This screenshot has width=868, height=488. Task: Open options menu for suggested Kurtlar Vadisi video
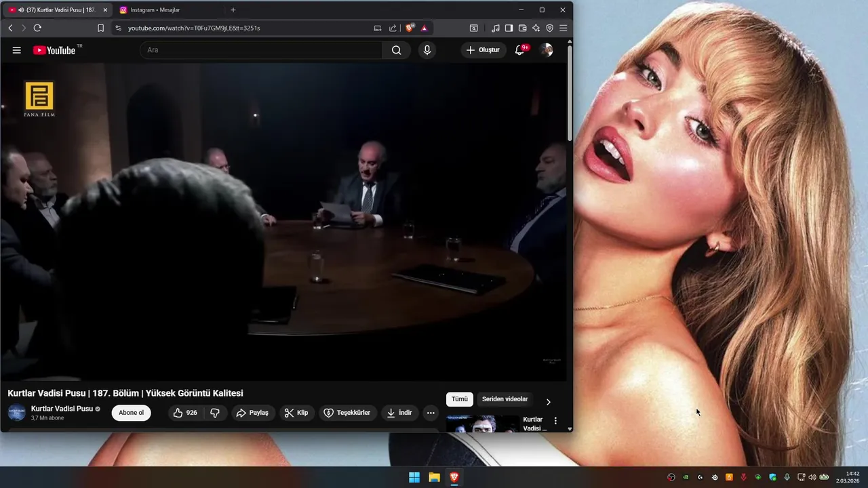point(555,421)
